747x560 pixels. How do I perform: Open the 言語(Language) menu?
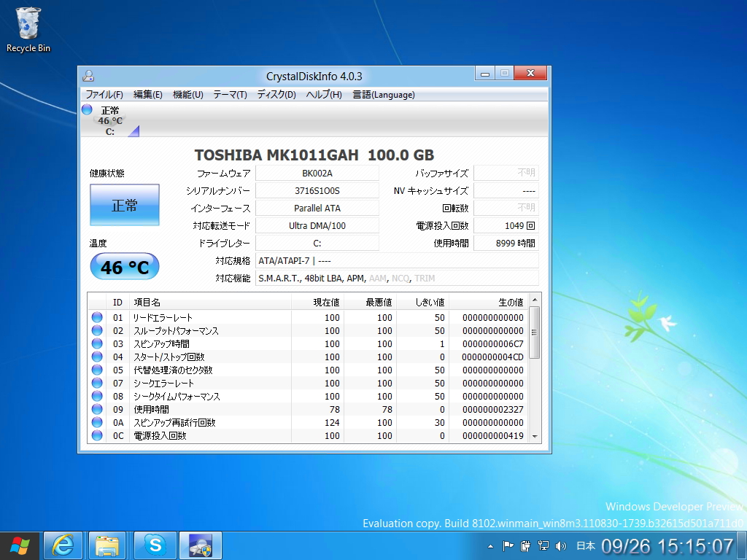(x=383, y=94)
